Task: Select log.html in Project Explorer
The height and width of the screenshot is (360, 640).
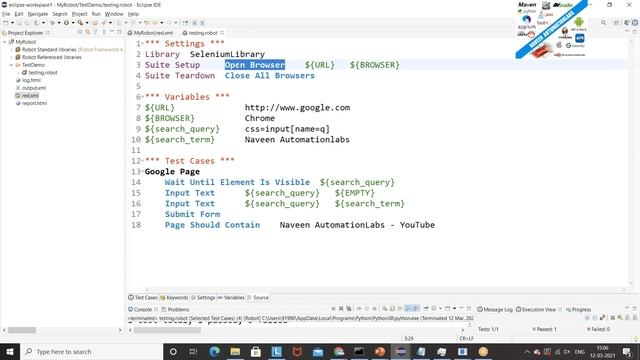Action: 31,80
